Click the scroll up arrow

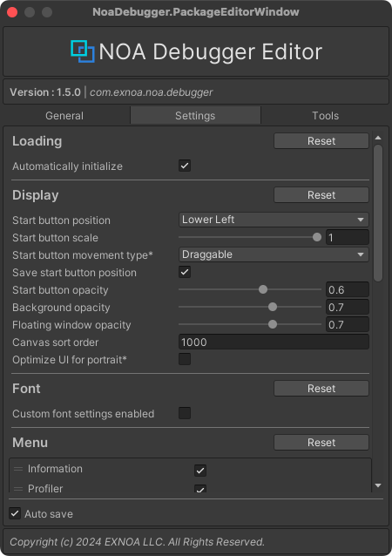378,138
